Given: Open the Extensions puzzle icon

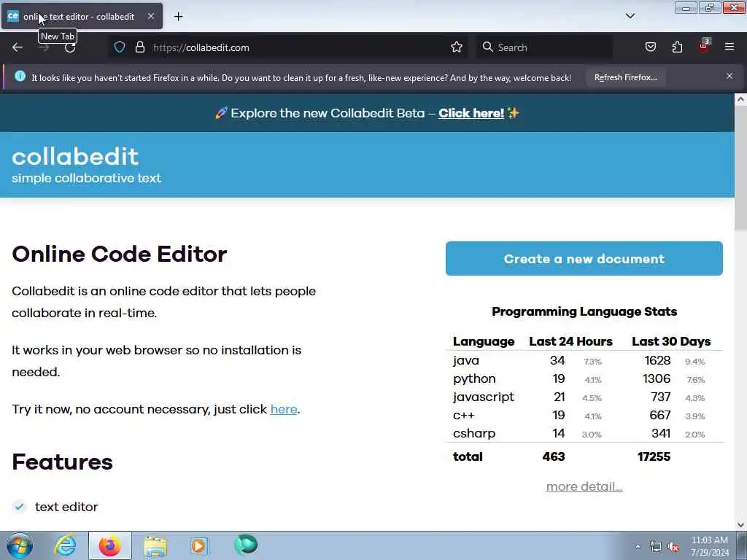Looking at the screenshot, I should coord(677,47).
